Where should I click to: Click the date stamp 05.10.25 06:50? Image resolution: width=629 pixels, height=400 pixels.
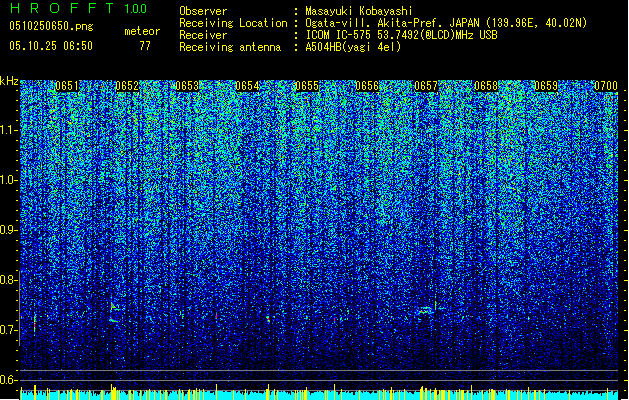(51, 46)
